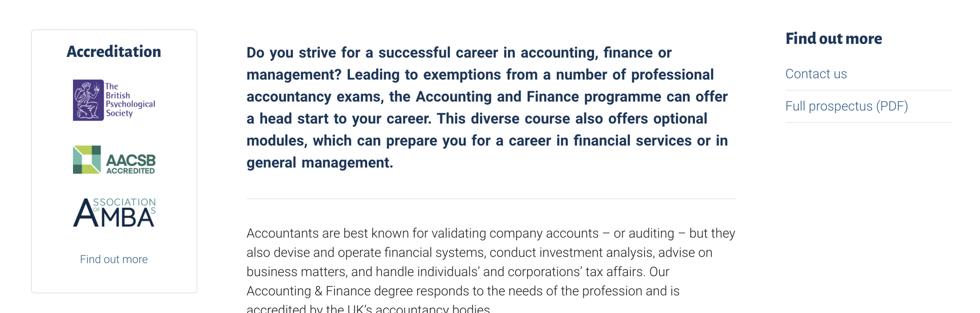The width and height of the screenshot is (980, 313).
Task: Click the phrase 'general management.' ending the intro
Action: pyautogui.click(x=319, y=163)
